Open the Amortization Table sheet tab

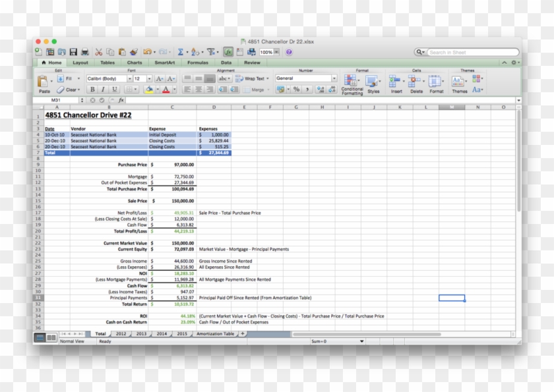(x=214, y=334)
